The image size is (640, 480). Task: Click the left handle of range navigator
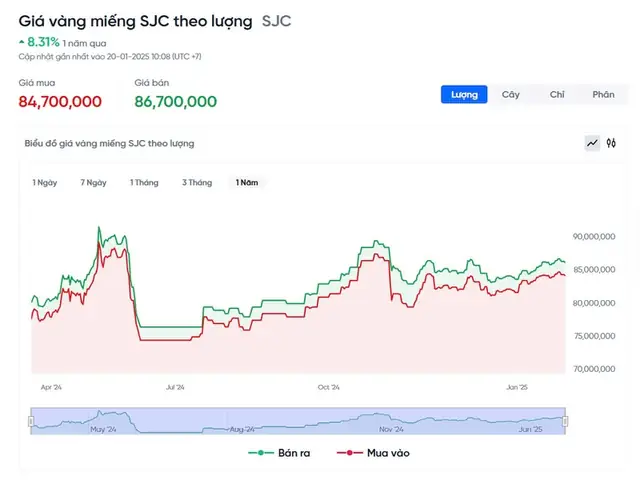pyautogui.click(x=31, y=421)
